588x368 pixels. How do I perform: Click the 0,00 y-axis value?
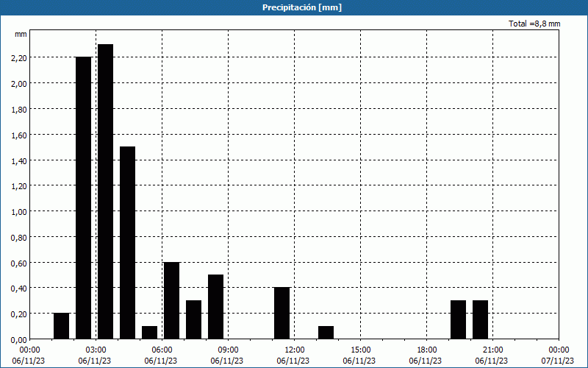point(19,340)
